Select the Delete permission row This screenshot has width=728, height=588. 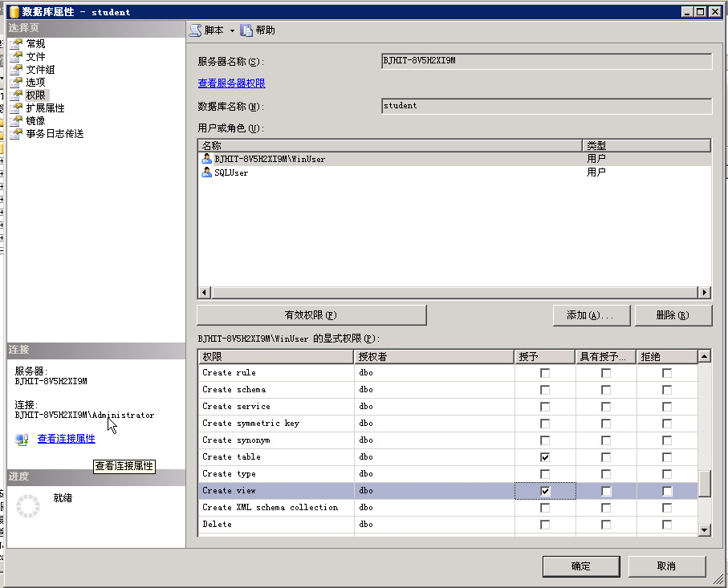448,525
